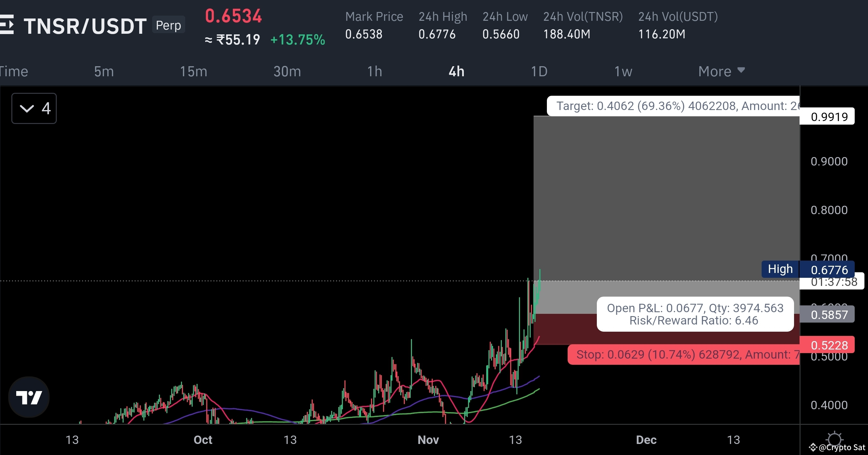The image size is (868, 455).
Task: Select the 15m timeframe tab
Action: tap(193, 71)
